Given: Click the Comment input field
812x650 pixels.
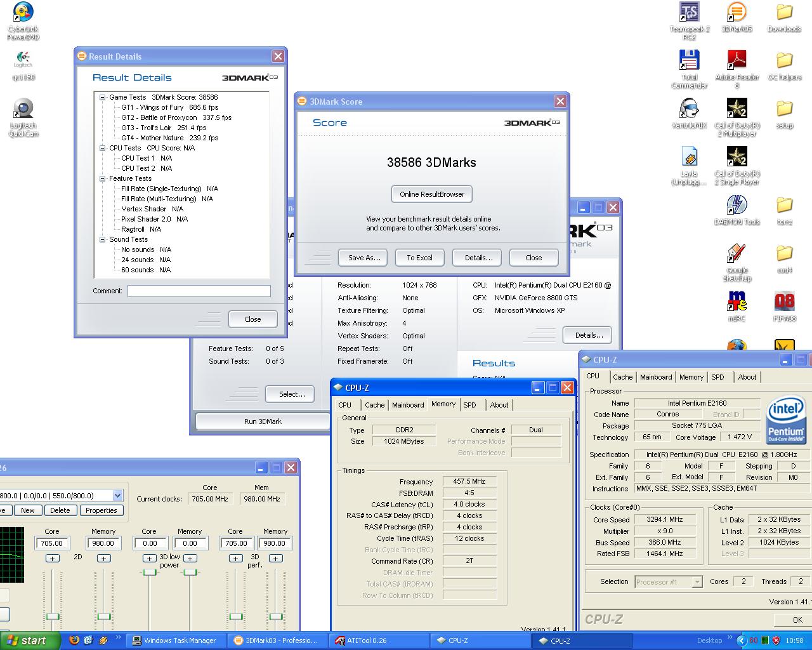Looking at the screenshot, I should tap(199, 291).
